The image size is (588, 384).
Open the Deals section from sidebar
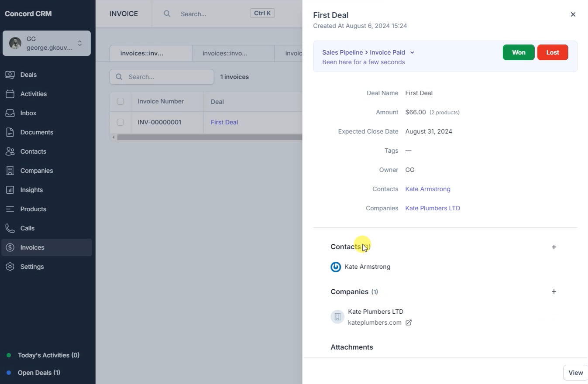(28, 75)
